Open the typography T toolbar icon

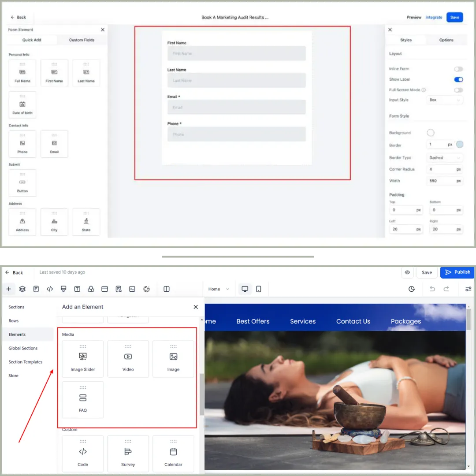pos(77,289)
